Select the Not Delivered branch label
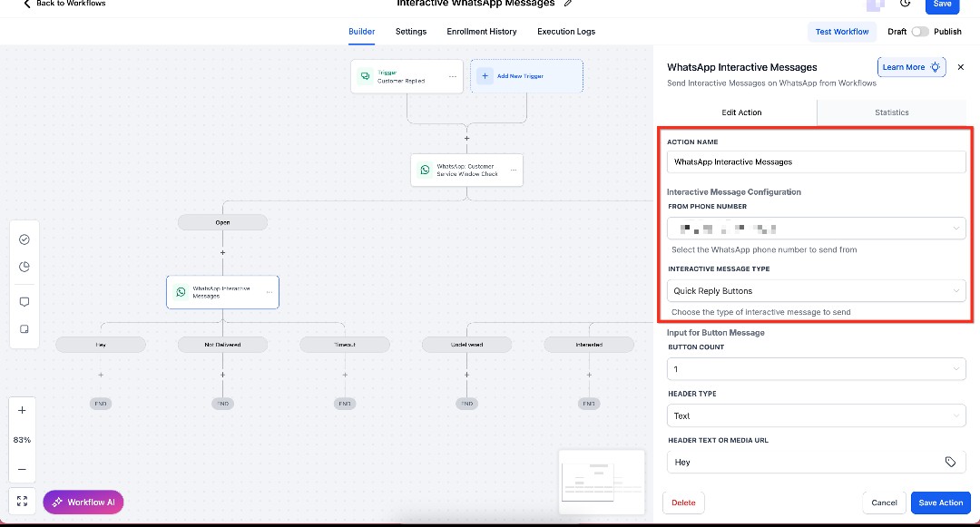 [x=222, y=345]
